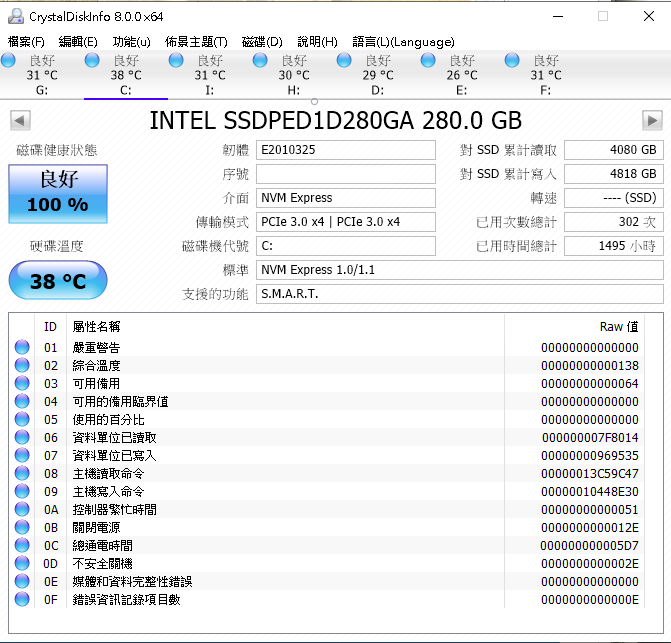Open the 磁碟(D) menu
Image resolution: width=671 pixels, height=643 pixels.
[262, 42]
